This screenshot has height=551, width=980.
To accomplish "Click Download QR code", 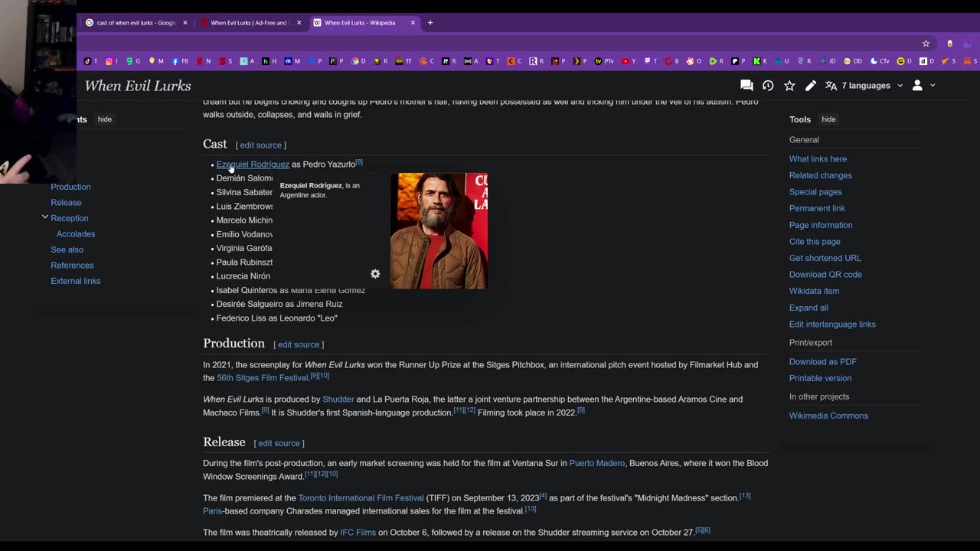I will (825, 275).
